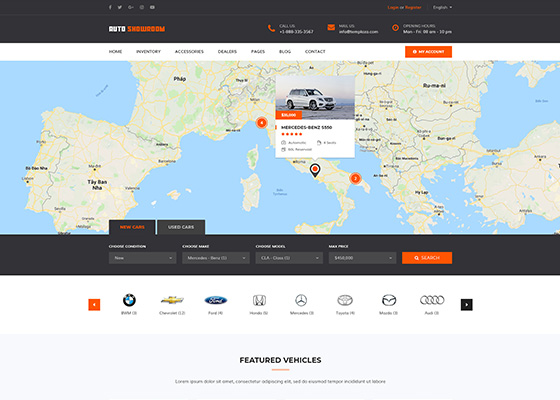This screenshot has height=400, width=560.
Task: Switch to the Used Cars tab
Action: [181, 227]
